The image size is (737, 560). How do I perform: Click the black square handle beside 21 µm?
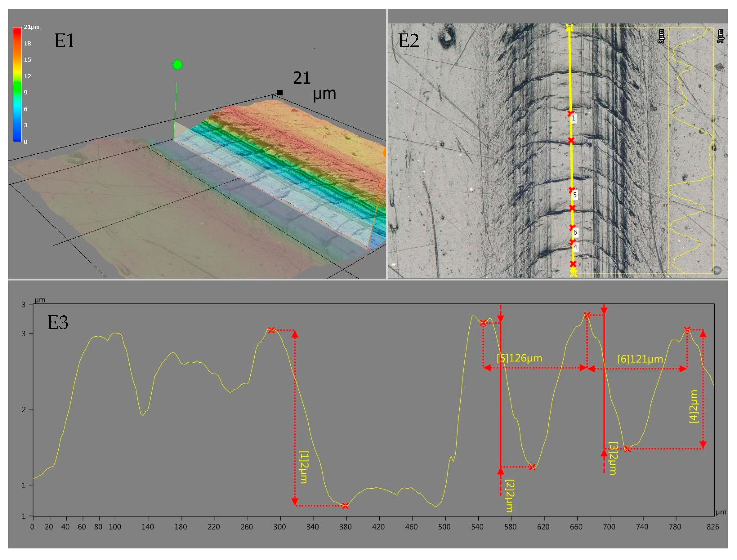[280, 93]
